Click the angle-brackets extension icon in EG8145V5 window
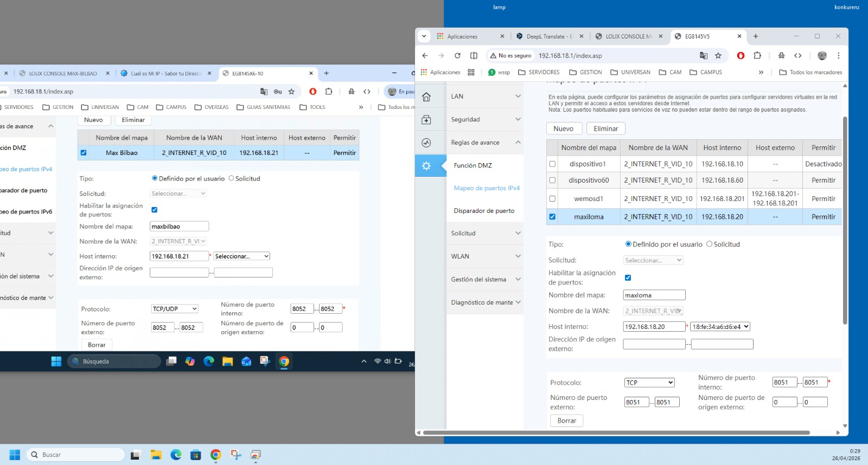Image resolution: width=868 pixels, height=465 pixels. point(798,55)
